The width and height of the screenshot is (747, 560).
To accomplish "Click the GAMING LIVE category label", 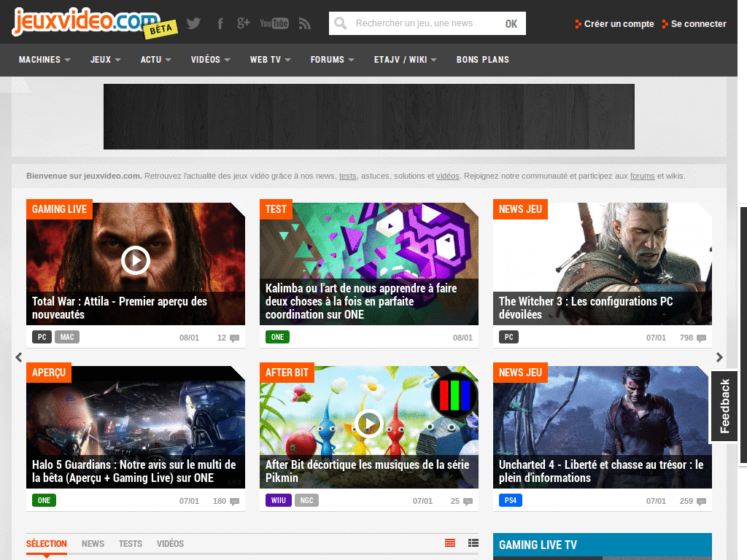I will (59, 209).
